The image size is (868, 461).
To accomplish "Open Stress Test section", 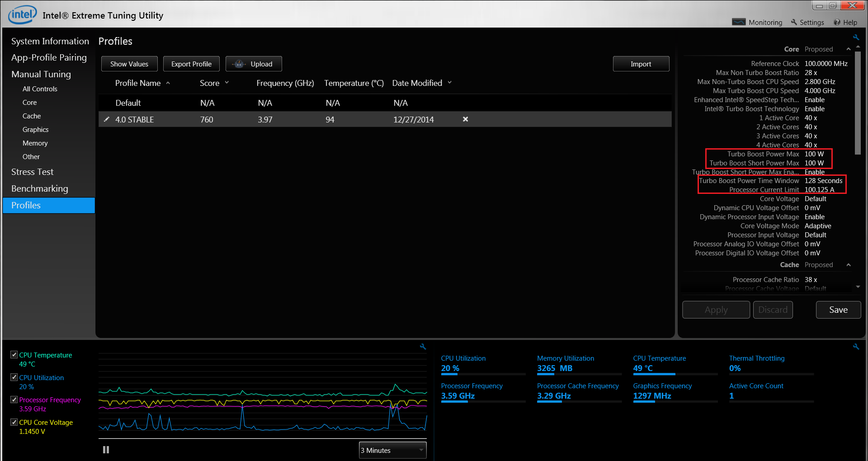I will click(32, 172).
